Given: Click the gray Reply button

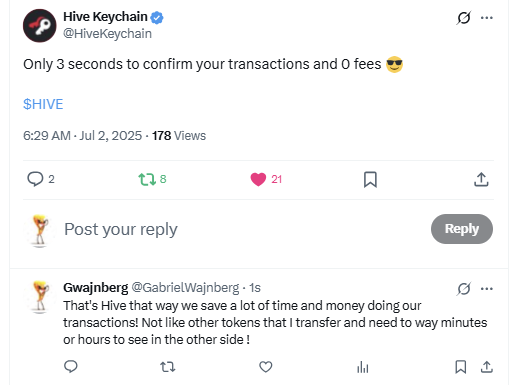Looking at the screenshot, I should click(x=462, y=229).
